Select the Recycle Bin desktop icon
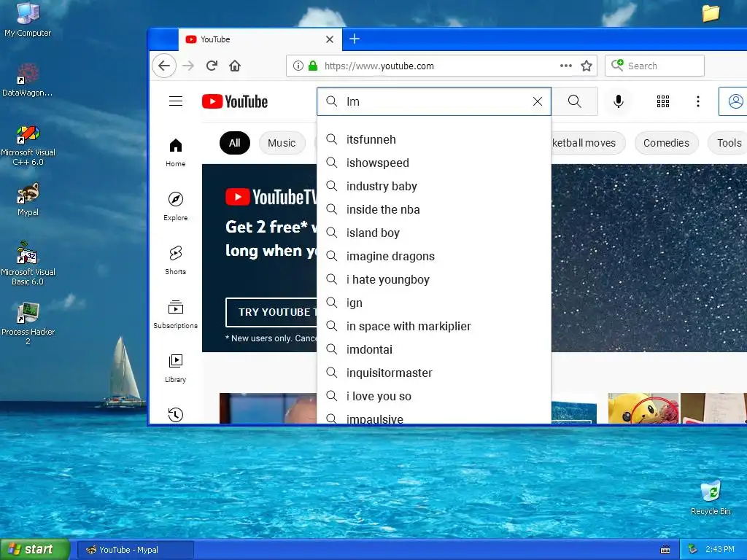This screenshot has height=560, width=747. click(x=711, y=498)
